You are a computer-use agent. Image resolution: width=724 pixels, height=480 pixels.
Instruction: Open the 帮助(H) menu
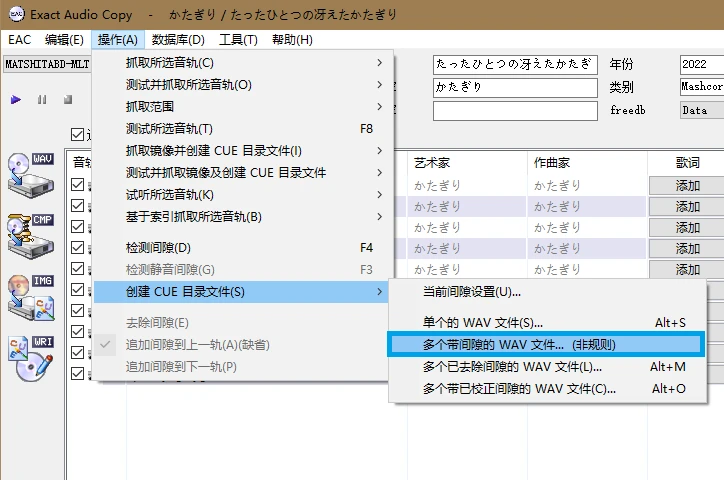pos(292,40)
